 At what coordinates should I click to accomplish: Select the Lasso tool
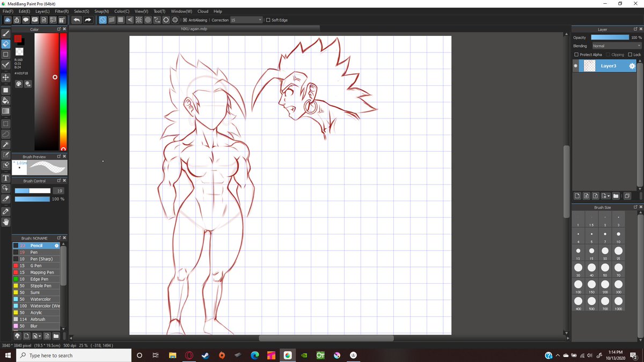click(x=6, y=134)
